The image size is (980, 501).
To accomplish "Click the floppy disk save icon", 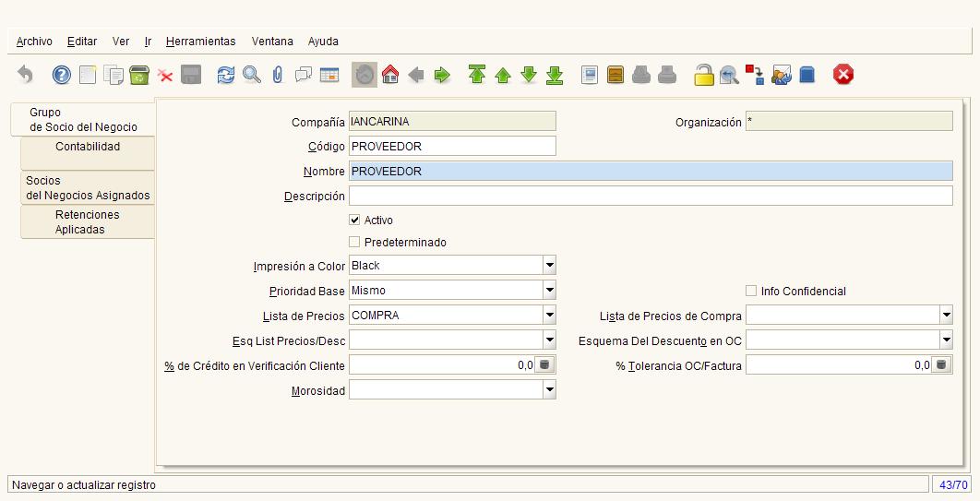I will click(191, 75).
